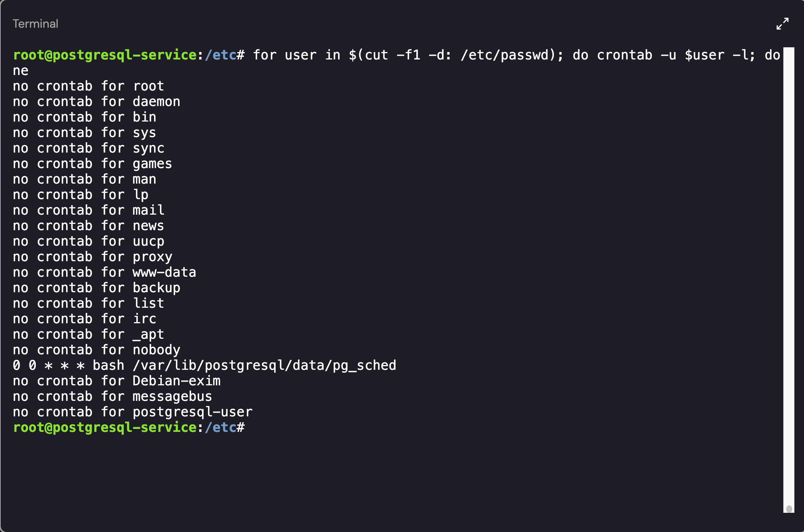Click the "no crontab for nobody" line

(96, 350)
